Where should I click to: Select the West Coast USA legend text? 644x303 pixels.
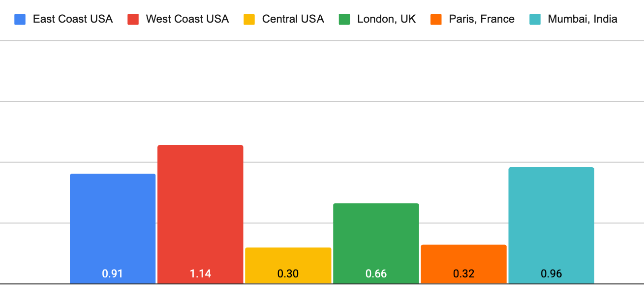click(x=187, y=20)
